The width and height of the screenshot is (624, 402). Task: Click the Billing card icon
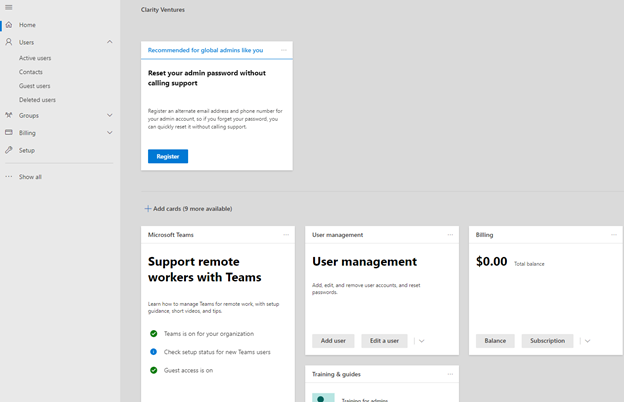tap(8, 132)
